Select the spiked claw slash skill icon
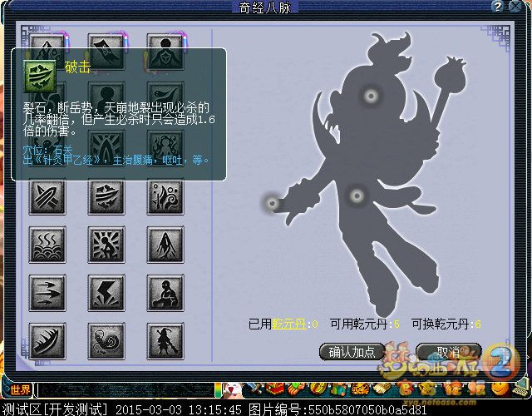The height and width of the screenshot is (416, 532). coord(47,341)
